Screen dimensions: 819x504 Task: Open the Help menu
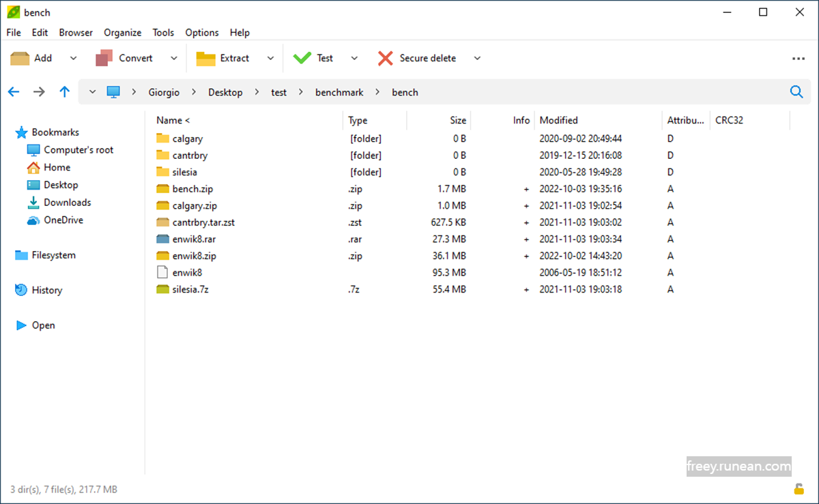point(240,32)
